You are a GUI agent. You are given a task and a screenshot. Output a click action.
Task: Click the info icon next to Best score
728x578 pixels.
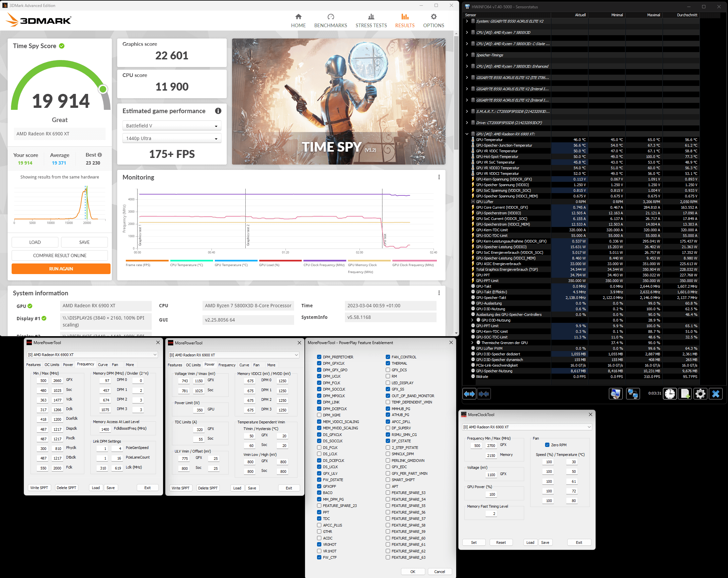coord(100,155)
